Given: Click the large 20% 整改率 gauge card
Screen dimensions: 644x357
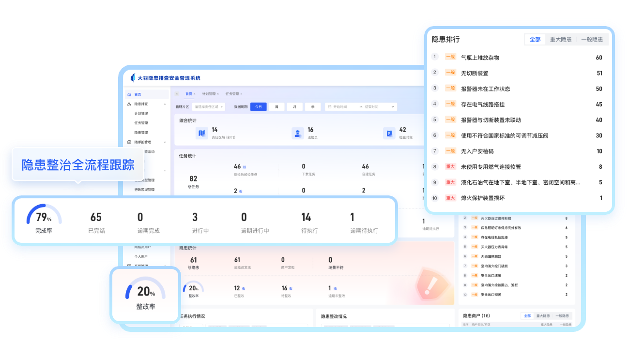Looking at the screenshot, I should (145, 295).
